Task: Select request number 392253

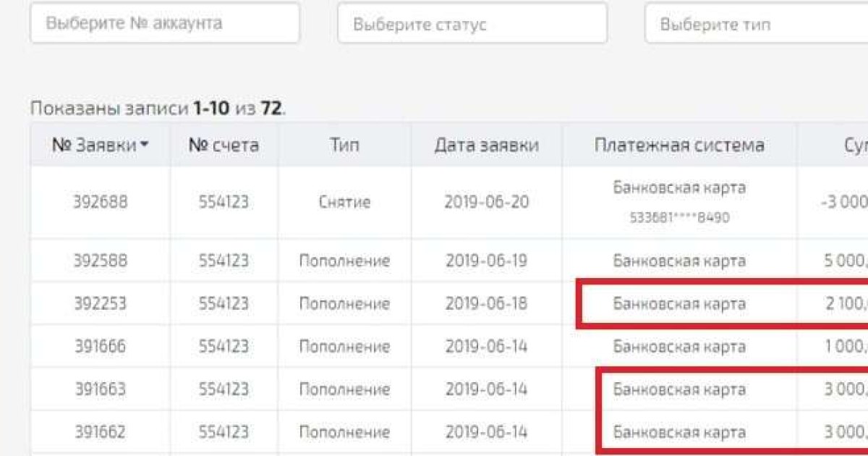Action: click(x=100, y=303)
